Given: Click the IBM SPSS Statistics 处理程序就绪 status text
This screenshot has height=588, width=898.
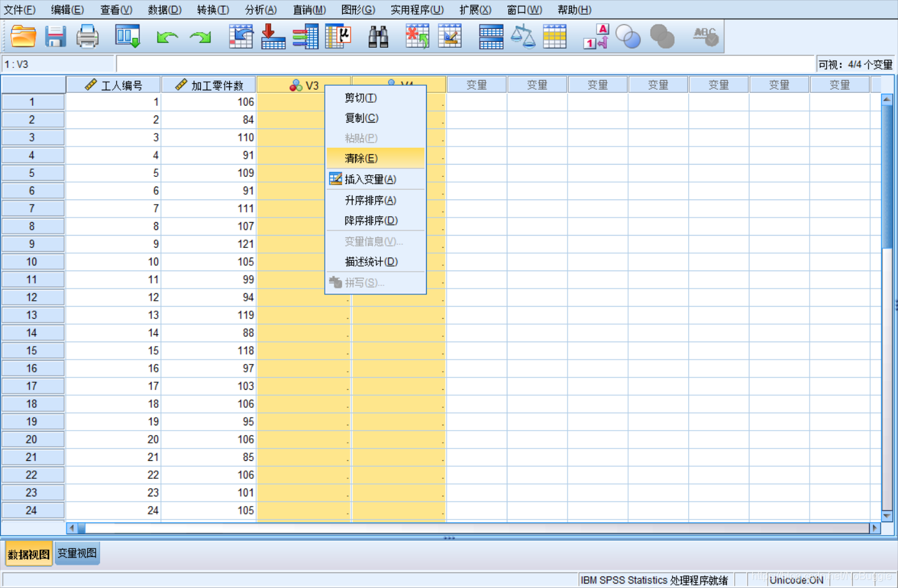Looking at the screenshot, I should coord(654,580).
